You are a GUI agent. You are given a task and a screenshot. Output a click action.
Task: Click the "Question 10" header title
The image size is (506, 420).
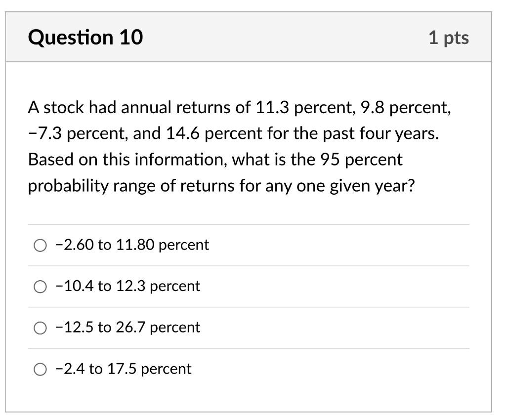85,37
